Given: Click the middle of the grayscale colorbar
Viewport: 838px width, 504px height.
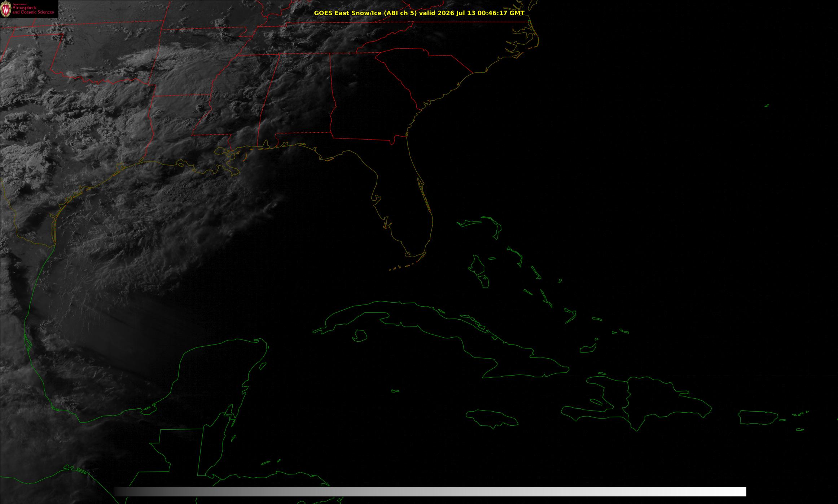Looking at the screenshot, I should click(x=430, y=491).
